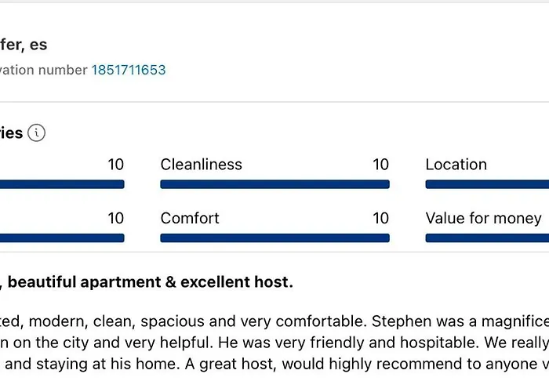Select the Value for money label

point(484,219)
